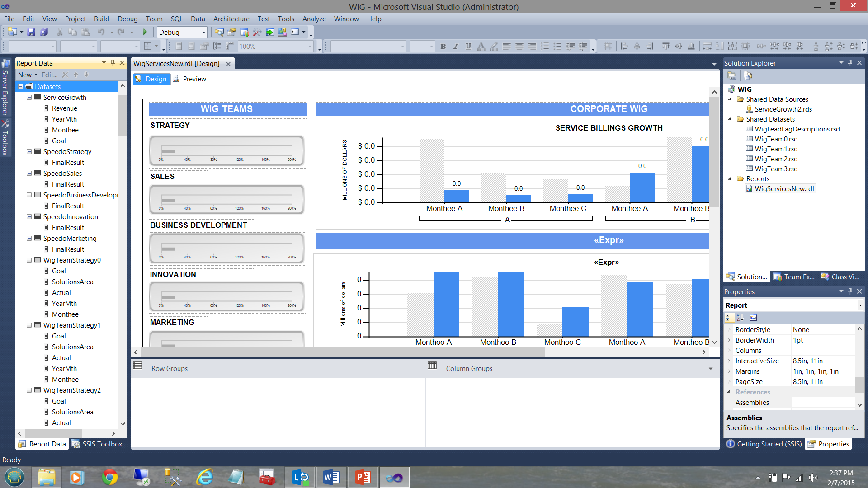Click the design surface horizontal scrollbar thumb

click(343, 352)
